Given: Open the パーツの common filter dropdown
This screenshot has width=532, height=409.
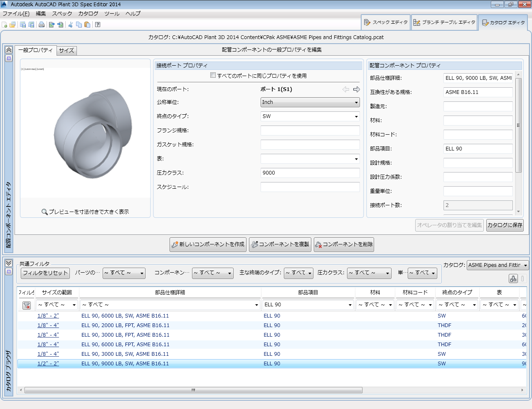Looking at the screenshot, I should [x=124, y=273].
